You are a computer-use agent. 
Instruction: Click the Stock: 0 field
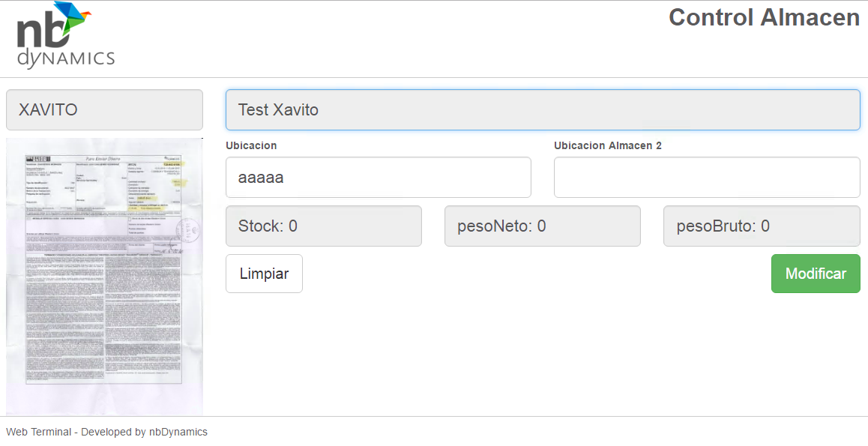(x=323, y=226)
